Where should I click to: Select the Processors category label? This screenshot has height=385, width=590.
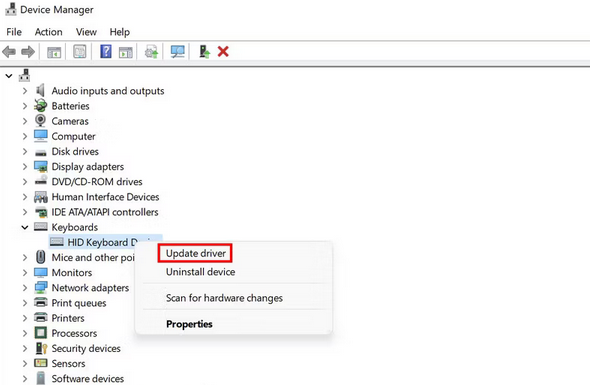(74, 333)
